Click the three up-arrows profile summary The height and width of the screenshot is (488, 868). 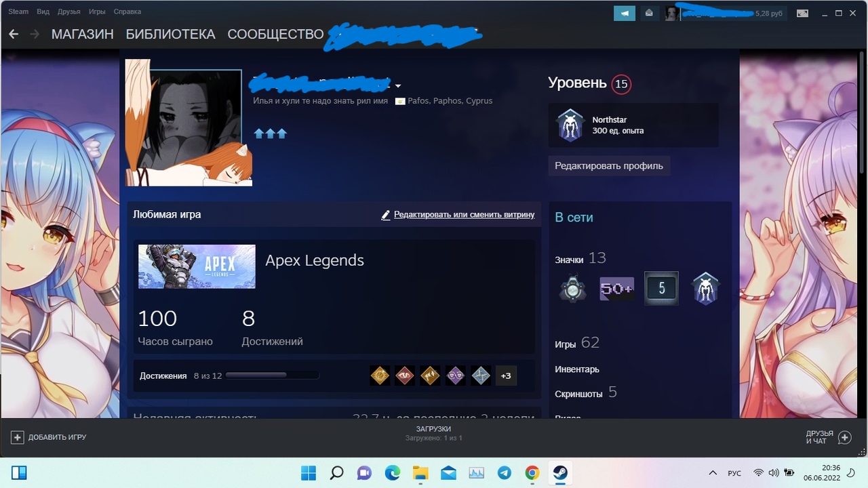271,134
